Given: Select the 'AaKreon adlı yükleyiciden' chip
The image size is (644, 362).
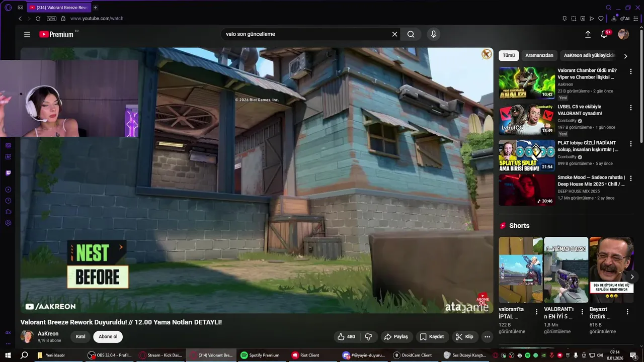Looking at the screenshot, I should [589, 55].
